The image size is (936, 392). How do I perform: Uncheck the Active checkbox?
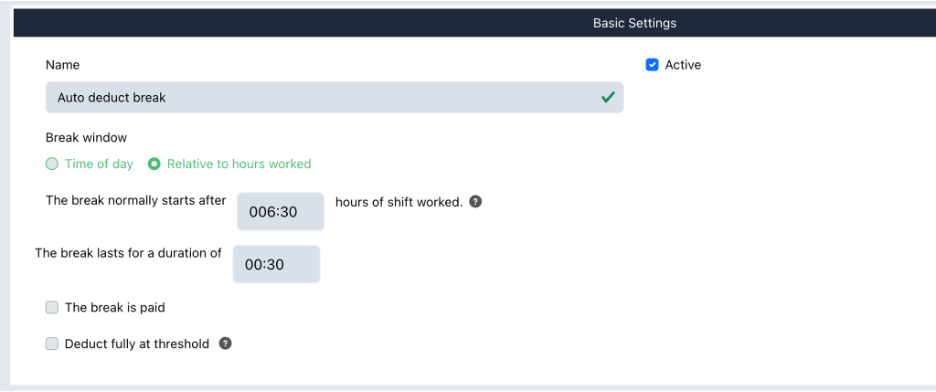(x=652, y=64)
